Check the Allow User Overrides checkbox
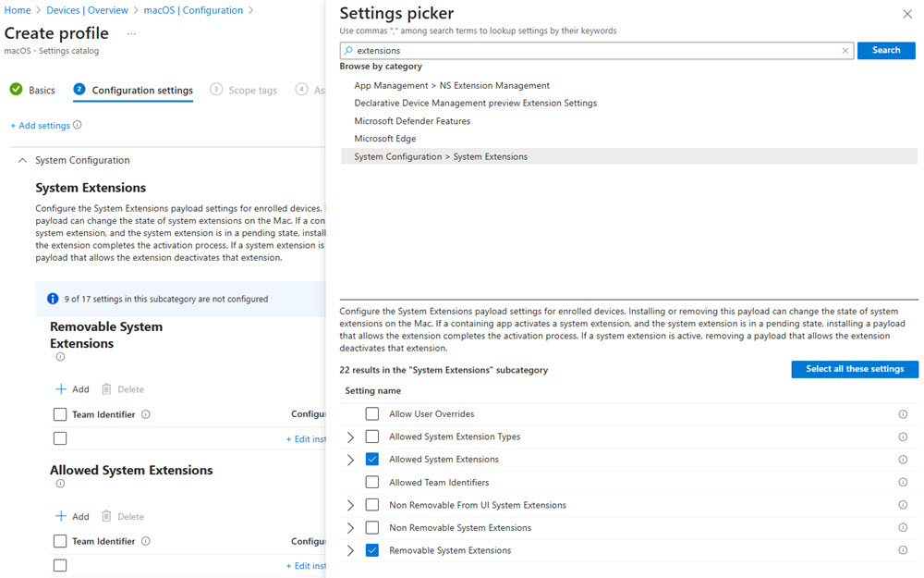 click(371, 414)
